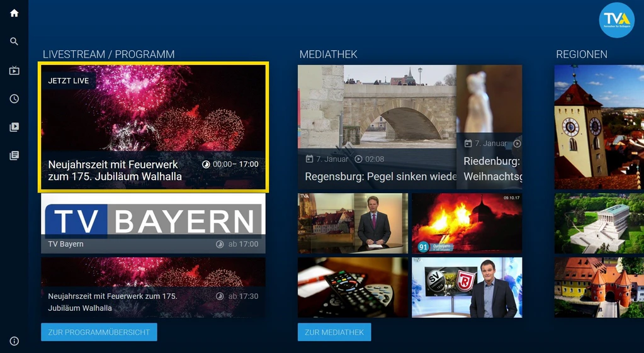The image size is (644, 353).
Task: Open the info icon at sidebar bottom
Action: (14, 341)
